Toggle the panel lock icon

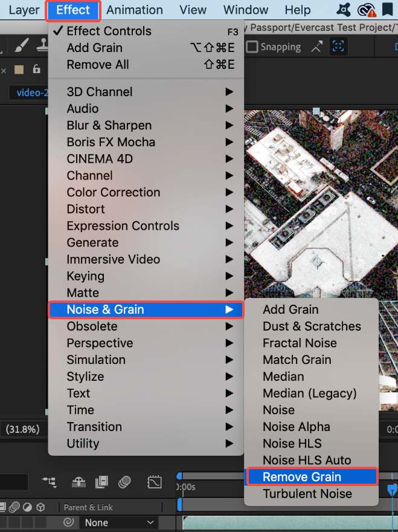pos(37,70)
